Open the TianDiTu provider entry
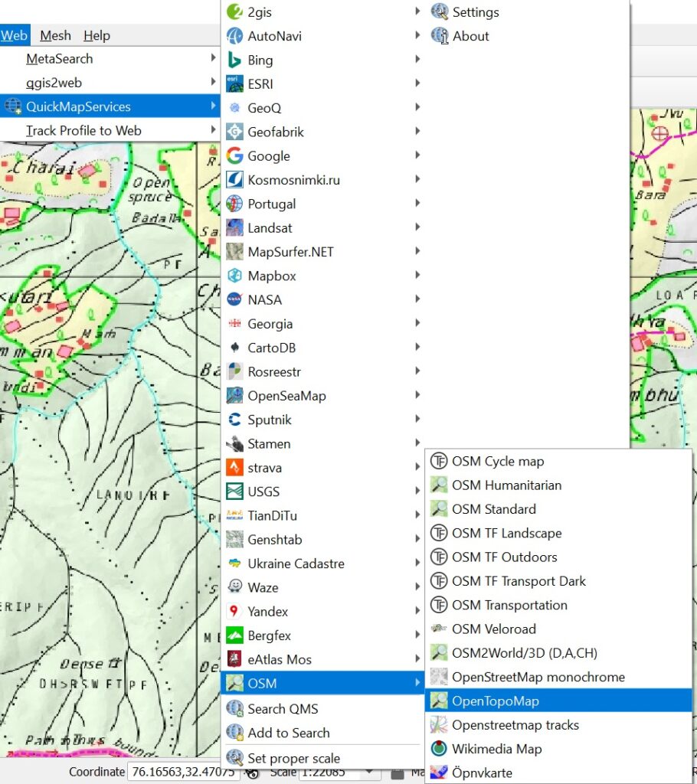 pyautogui.click(x=322, y=515)
